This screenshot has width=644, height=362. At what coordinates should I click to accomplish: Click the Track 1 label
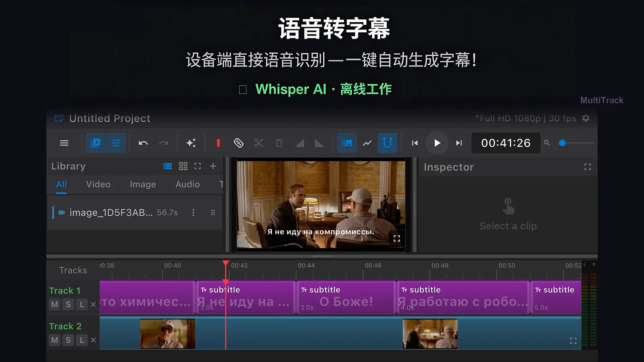tap(65, 290)
